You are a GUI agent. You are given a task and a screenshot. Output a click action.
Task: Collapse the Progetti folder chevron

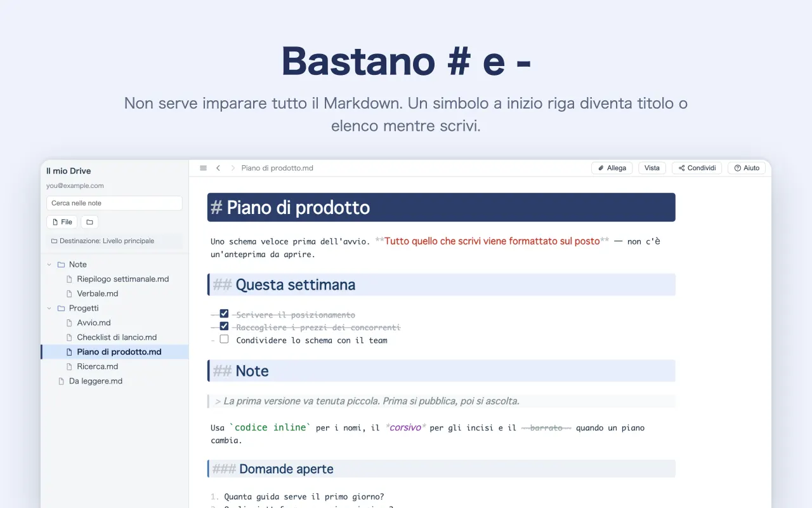point(49,309)
